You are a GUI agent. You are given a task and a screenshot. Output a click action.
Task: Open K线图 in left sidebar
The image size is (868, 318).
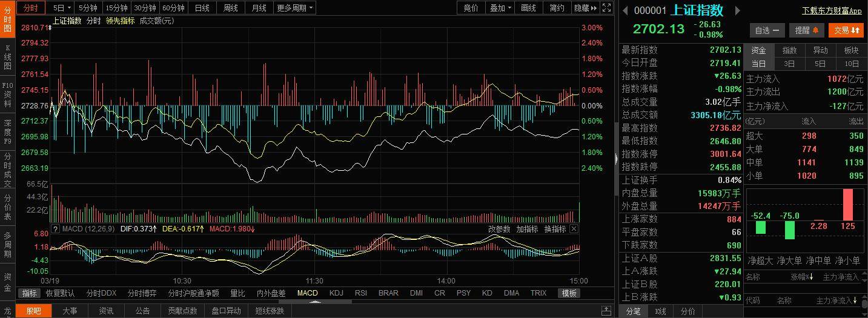point(8,58)
